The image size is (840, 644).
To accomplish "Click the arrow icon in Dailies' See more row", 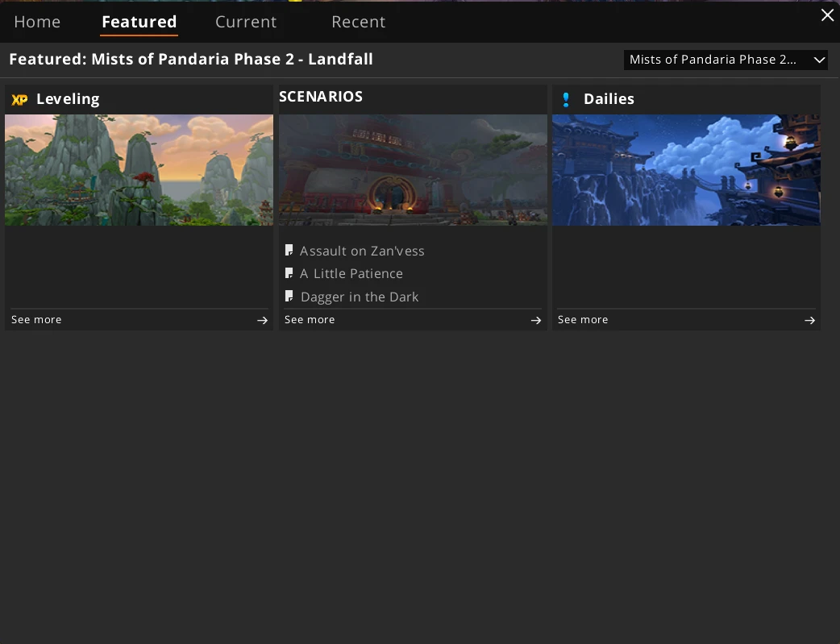I will coord(809,320).
